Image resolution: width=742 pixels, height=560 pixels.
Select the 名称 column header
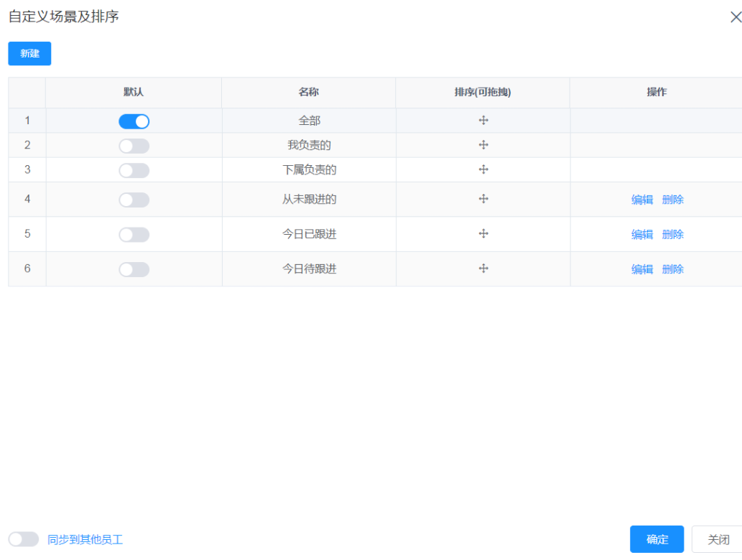pos(309,92)
